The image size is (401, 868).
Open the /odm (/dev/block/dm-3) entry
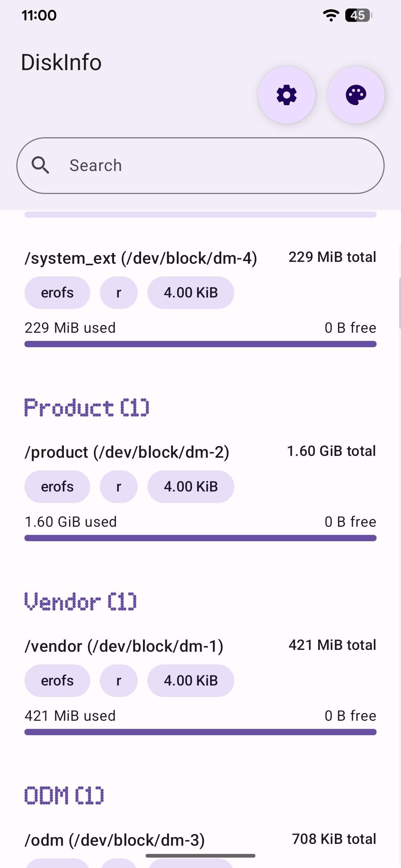(x=115, y=840)
